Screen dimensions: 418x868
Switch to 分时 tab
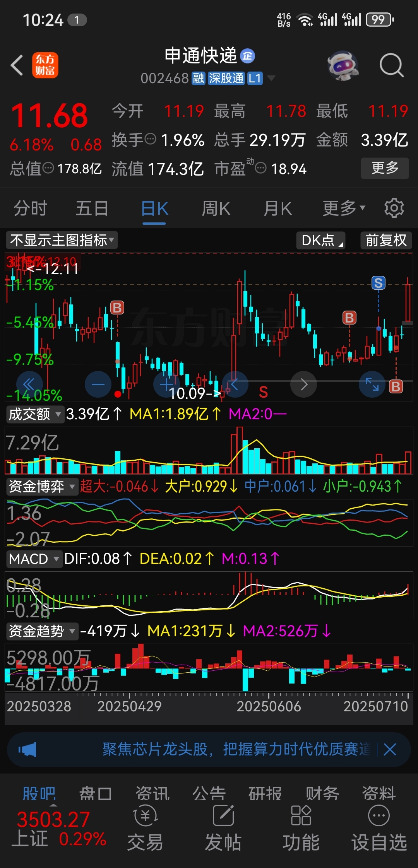pyautogui.click(x=30, y=208)
